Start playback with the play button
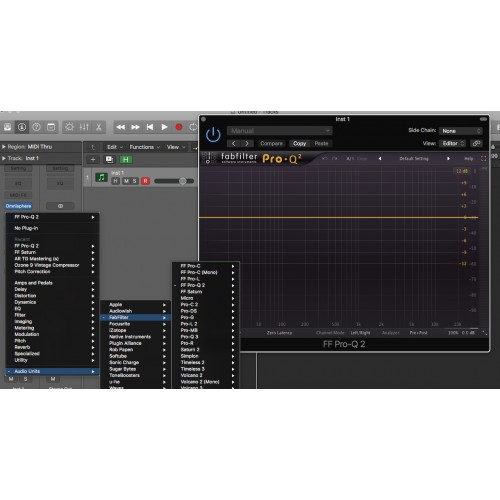The width and height of the screenshot is (500, 500). [164, 127]
